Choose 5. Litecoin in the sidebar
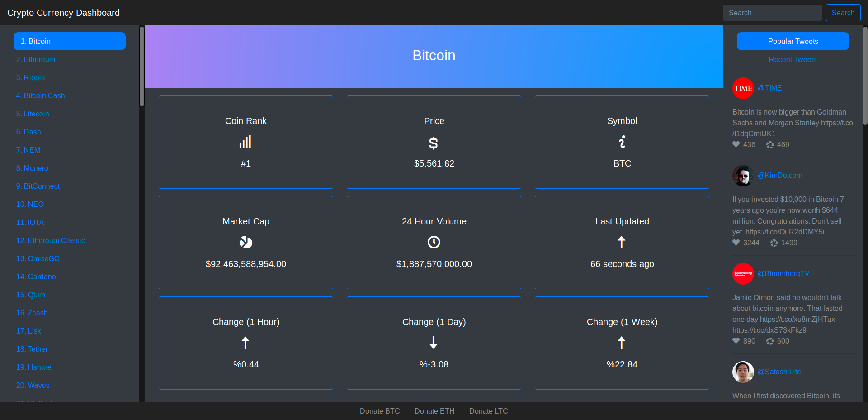 (33, 114)
